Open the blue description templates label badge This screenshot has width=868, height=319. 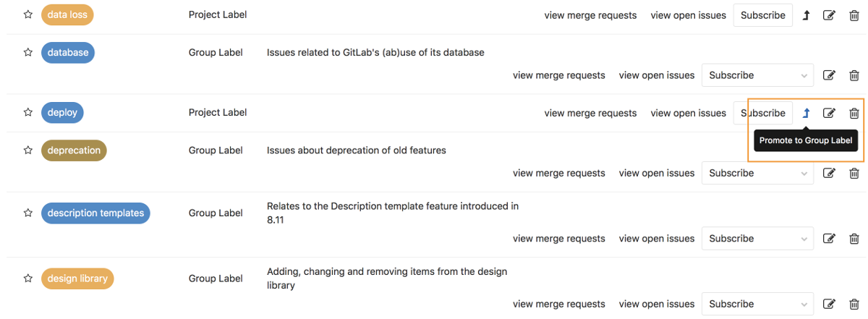pyautogui.click(x=95, y=213)
